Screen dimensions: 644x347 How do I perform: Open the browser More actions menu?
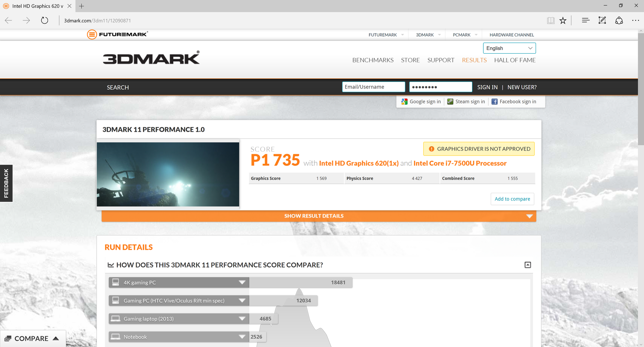click(x=636, y=20)
